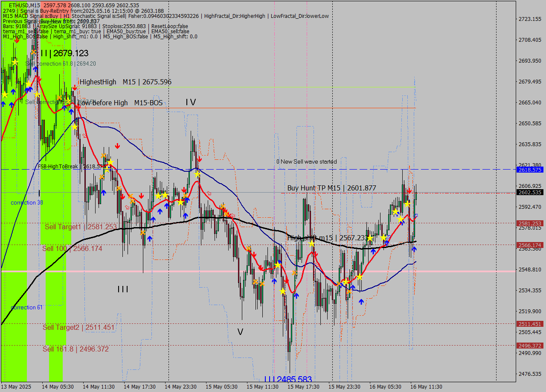Click the red sell arrow above the latest candle

tap(409, 190)
